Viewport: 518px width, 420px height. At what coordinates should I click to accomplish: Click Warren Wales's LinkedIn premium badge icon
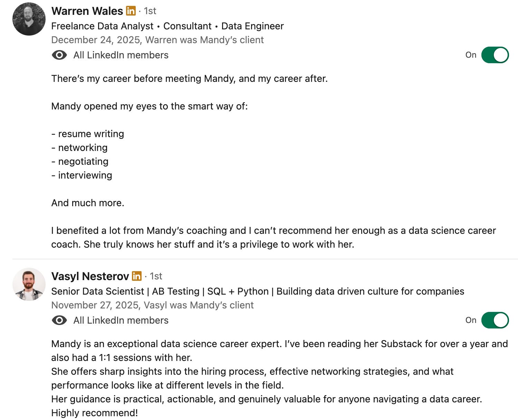(x=131, y=11)
